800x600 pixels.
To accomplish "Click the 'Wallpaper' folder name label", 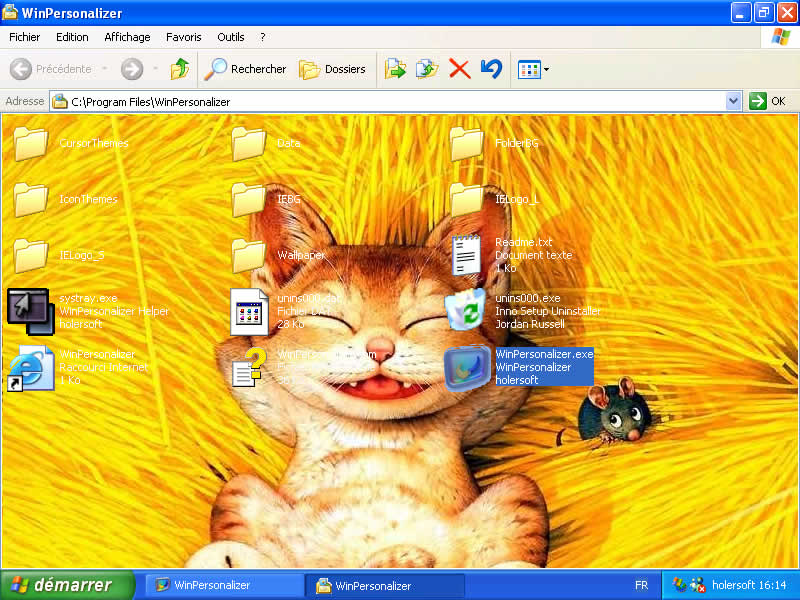I will click(x=301, y=255).
